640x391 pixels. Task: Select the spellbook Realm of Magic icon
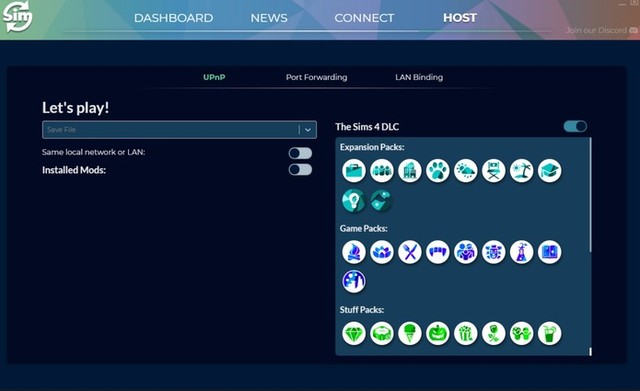549,252
